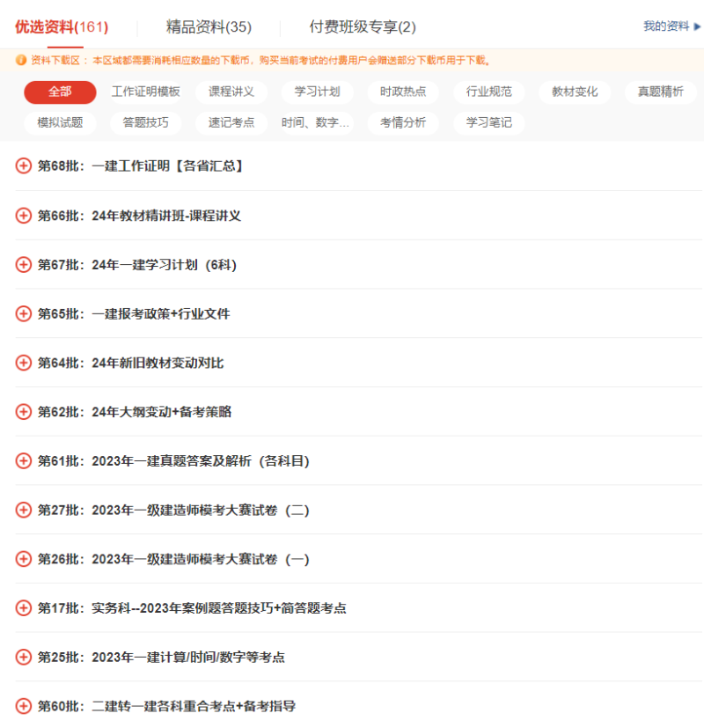Click the plus icon beside 第62批 大纲变动
The width and height of the screenshot is (704, 728).
point(23,411)
